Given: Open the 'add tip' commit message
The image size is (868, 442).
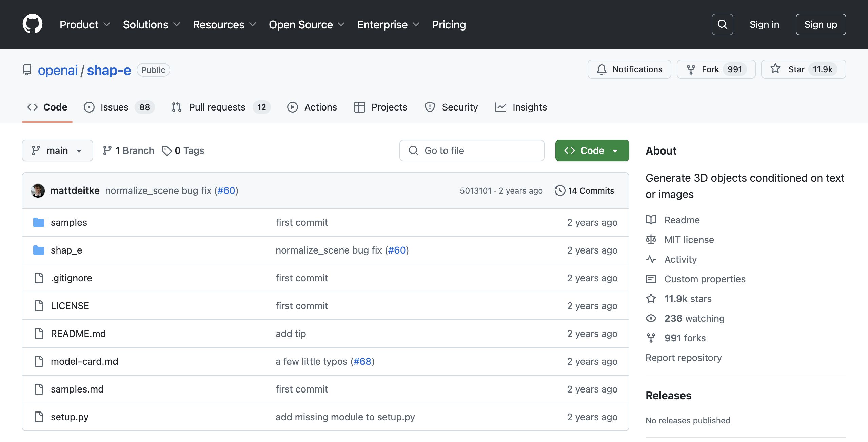Looking at the screenshot, I should tap(291, 334).
